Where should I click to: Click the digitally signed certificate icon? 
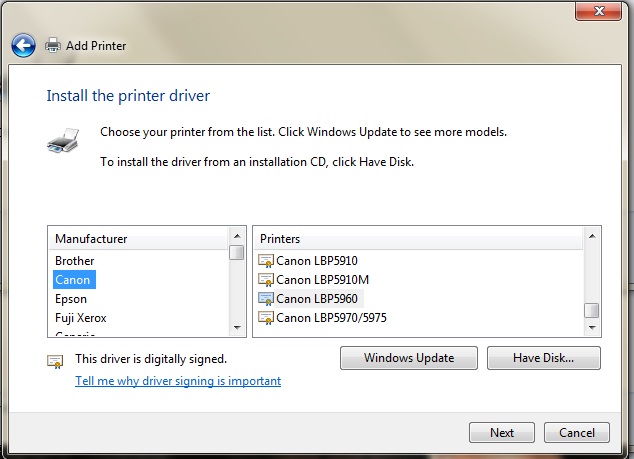pyautogui.click(x=55, y=361)
